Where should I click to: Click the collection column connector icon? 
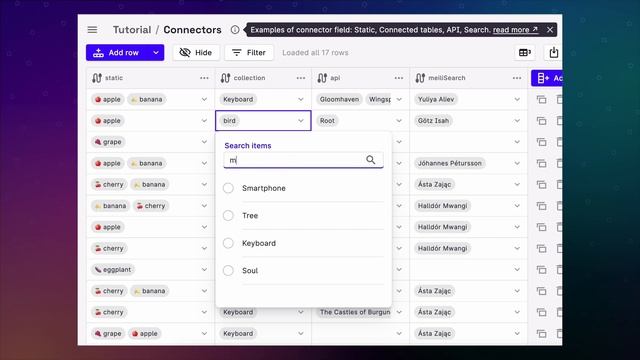click(225, 78)
